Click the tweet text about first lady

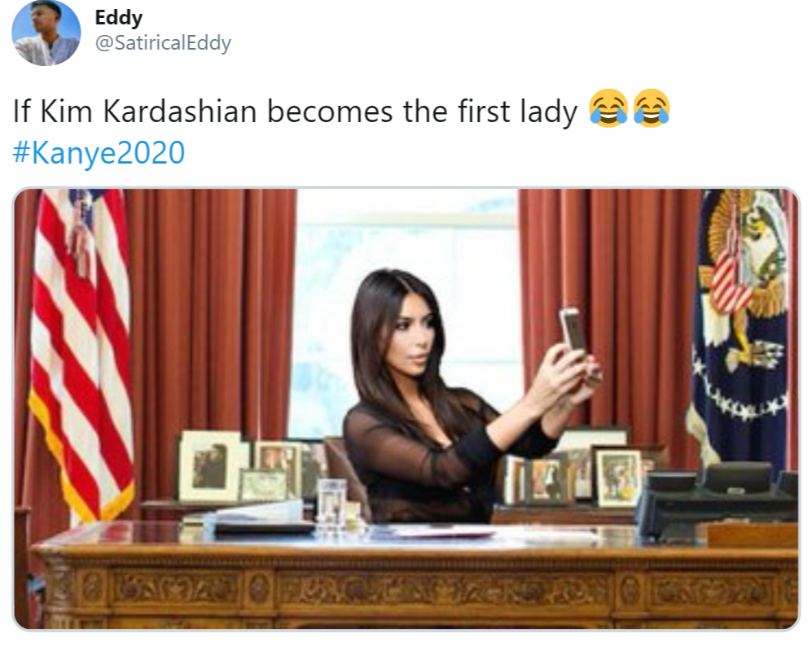tap(295, 111)
